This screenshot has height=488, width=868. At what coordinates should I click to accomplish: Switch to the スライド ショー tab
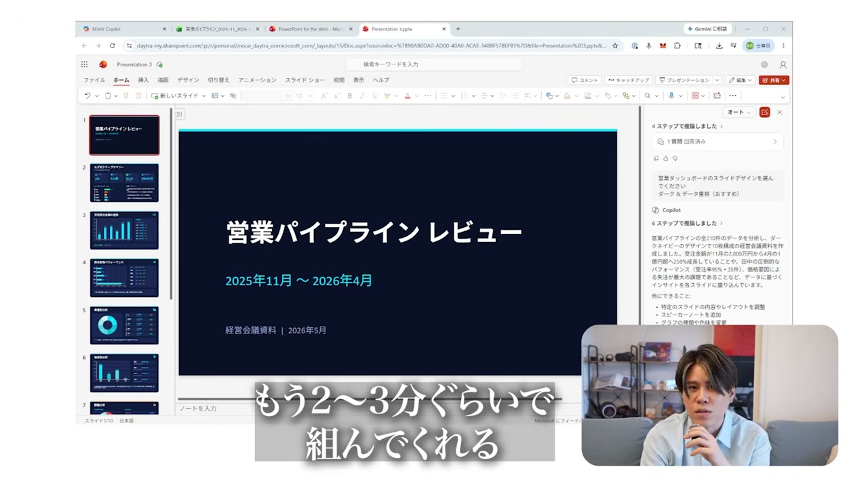pos(304,80)
